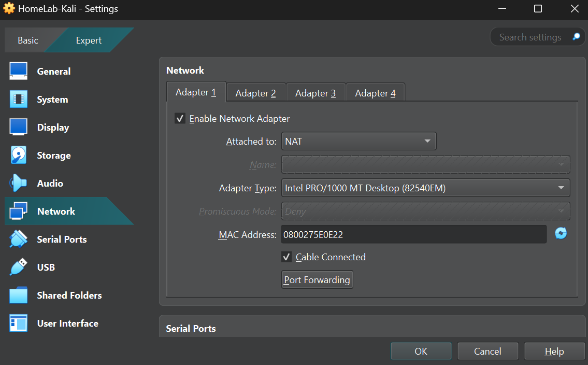Click the Help button
Screen dimensions: 588x365
coord(554,351)
